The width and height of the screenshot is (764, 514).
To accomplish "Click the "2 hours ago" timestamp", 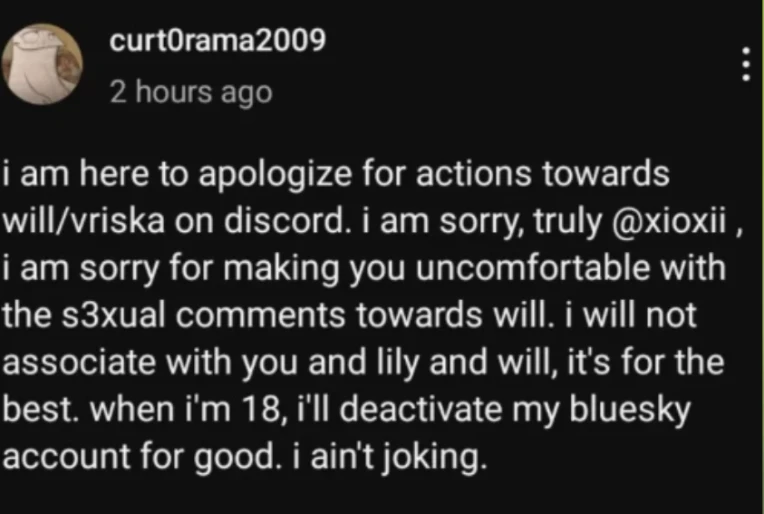I will pos(191,92).
